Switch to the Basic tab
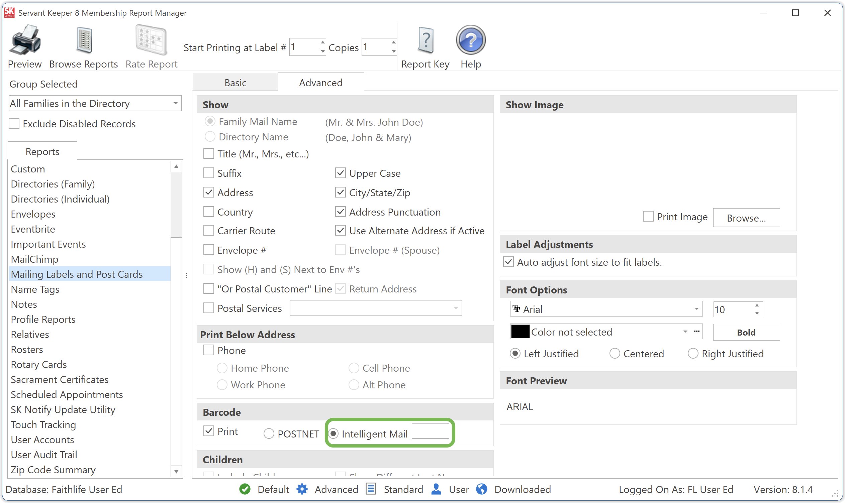845x504 pixels. click(235, 83)
